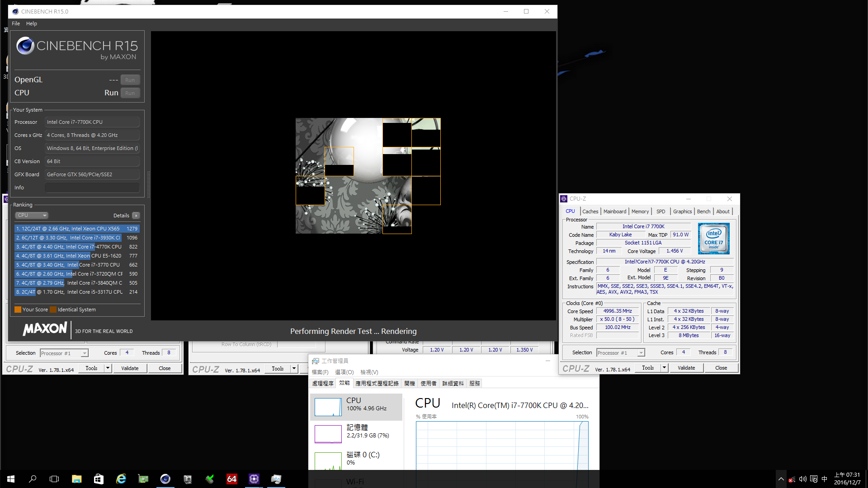Click Validate in left CPU-Z window
Image resolution: width=868 pixels, height=488 pixels.
tap(130, 368)
